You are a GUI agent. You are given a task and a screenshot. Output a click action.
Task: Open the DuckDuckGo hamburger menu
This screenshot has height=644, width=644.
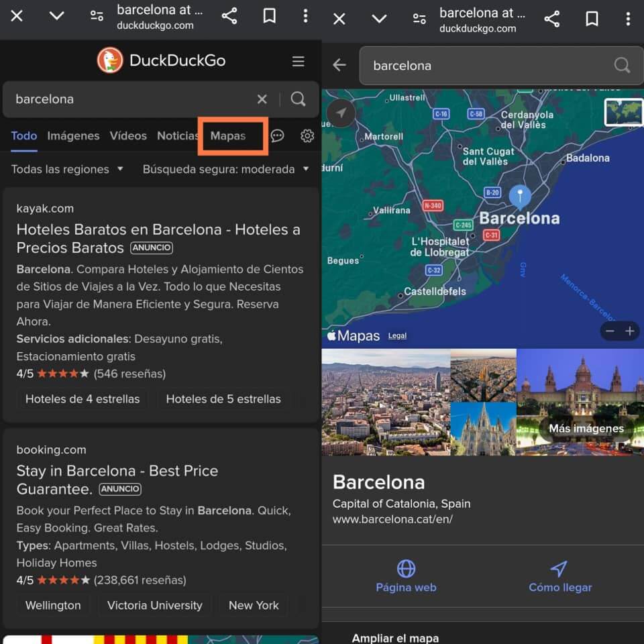[298, 61]
